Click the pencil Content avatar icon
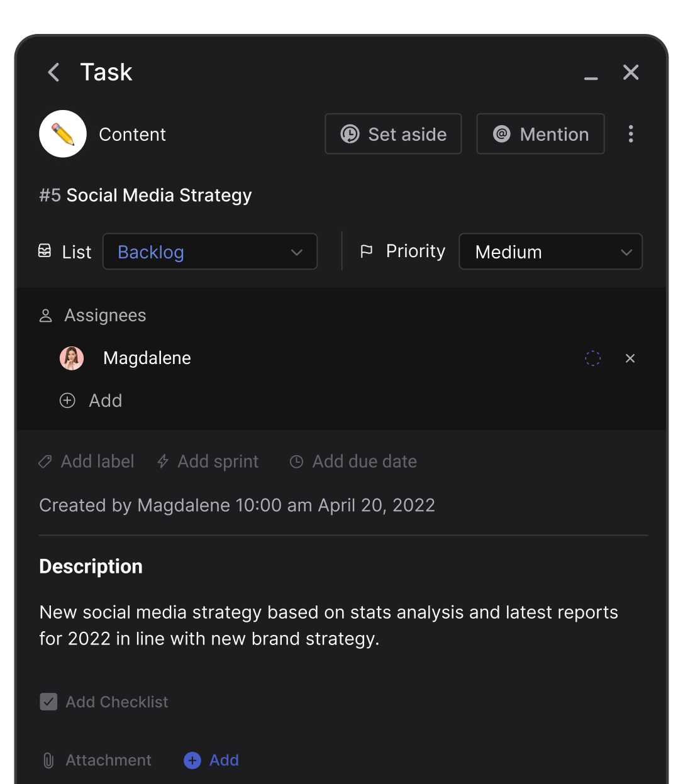 click(x=63, y=134)
